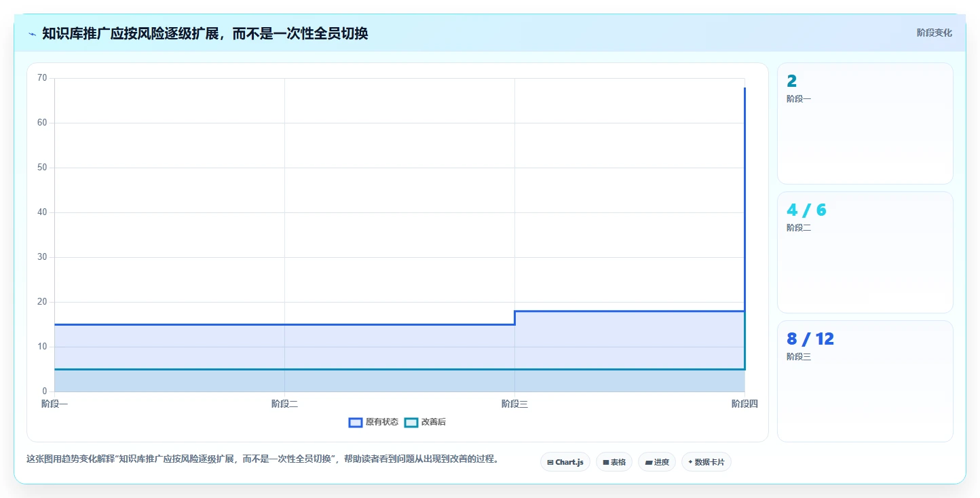Click the 表格 tag chip

614,462
